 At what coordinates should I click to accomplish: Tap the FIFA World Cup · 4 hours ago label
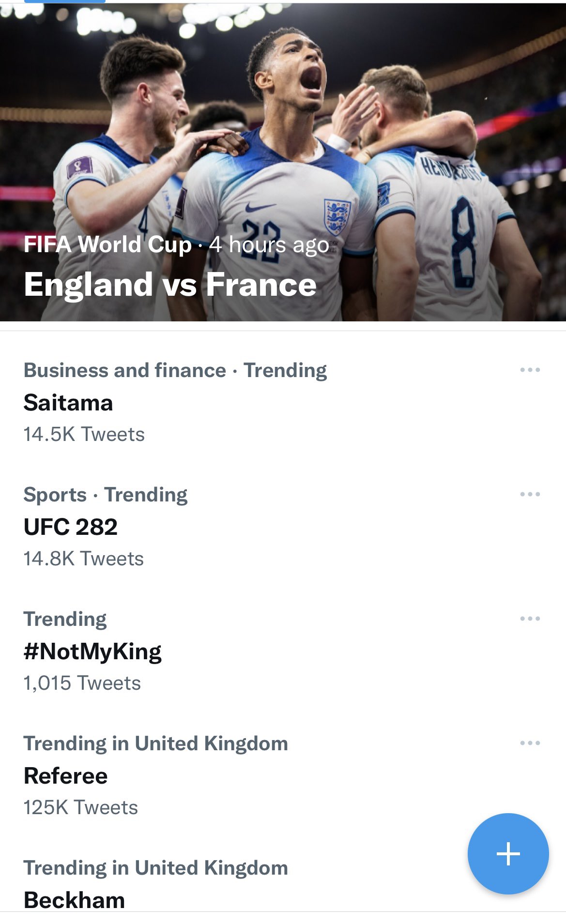(176, 245)
